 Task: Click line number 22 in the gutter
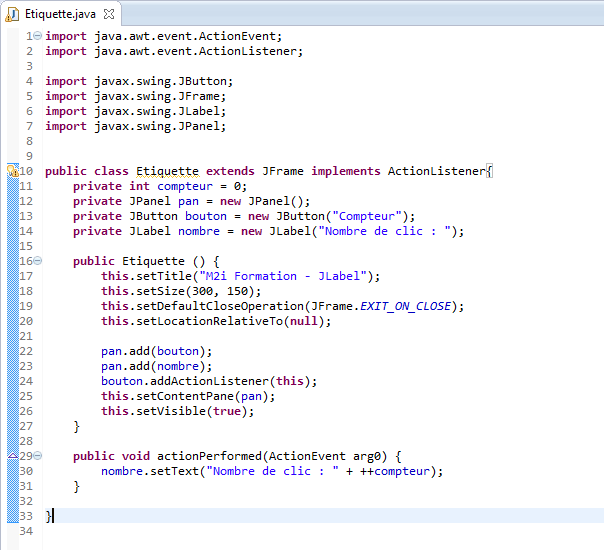point(27,351)
